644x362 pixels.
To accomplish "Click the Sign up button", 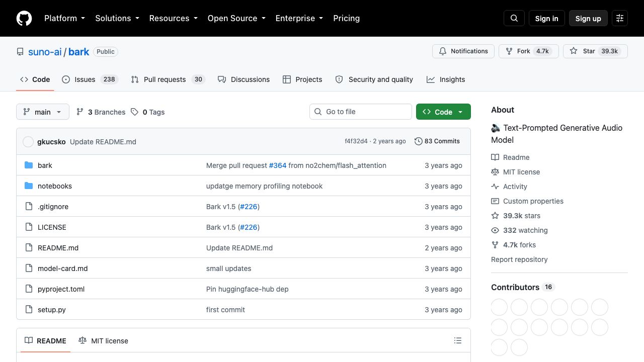I will [588, 18].
